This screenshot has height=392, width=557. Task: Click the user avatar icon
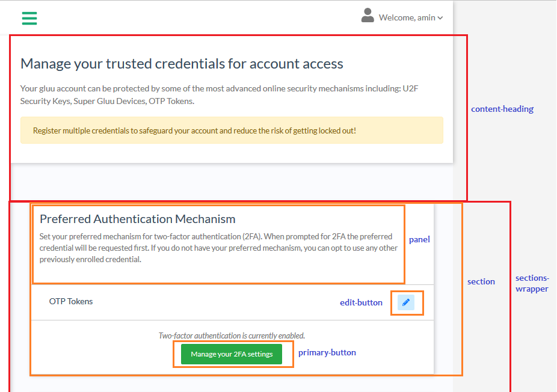pyautogui.click(x=368, y=16)
